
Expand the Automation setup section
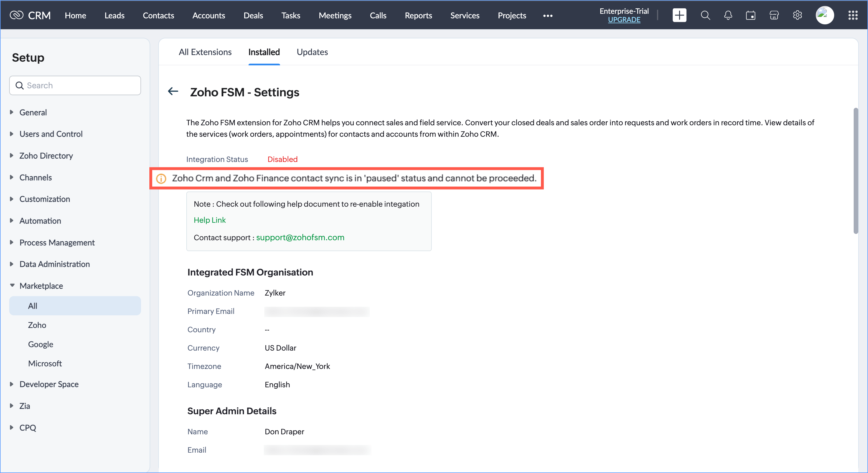(x=40, y=221)
